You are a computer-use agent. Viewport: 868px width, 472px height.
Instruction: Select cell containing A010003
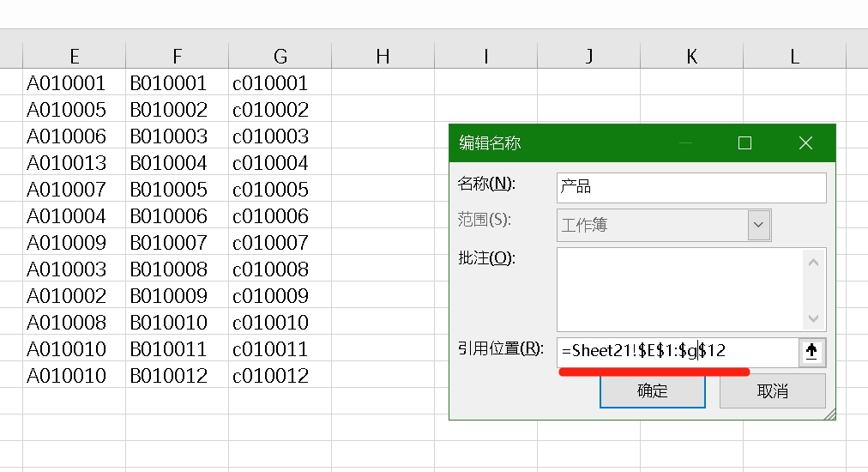(x=74, y=269)
